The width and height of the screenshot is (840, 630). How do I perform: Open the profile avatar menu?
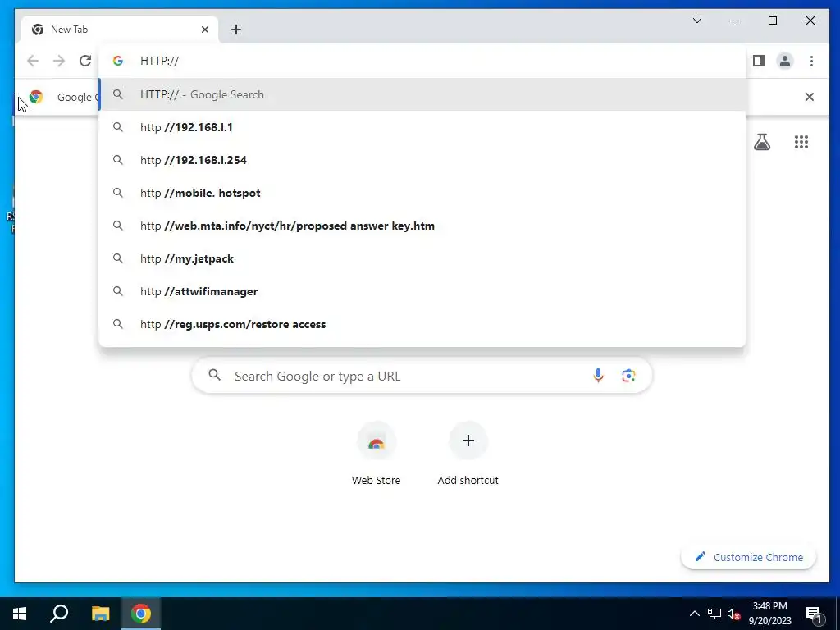click(x=785, y=61)
